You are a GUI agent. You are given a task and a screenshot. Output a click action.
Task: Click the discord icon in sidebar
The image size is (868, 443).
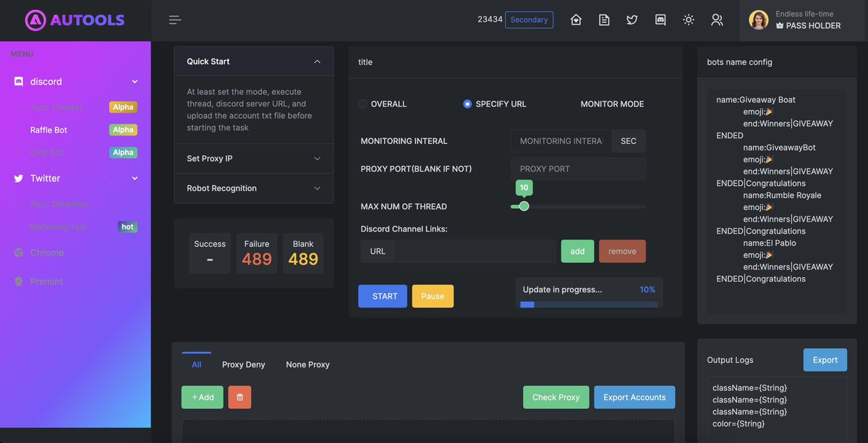click(19, 82)
